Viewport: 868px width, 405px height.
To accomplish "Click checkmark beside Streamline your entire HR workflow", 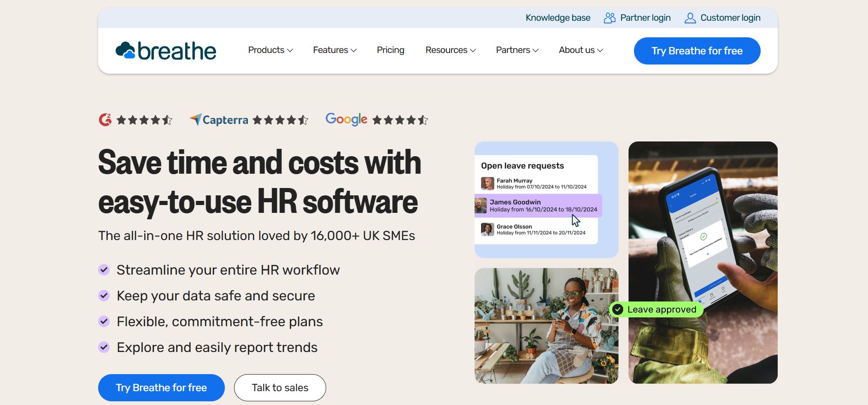I will (104, 270).
